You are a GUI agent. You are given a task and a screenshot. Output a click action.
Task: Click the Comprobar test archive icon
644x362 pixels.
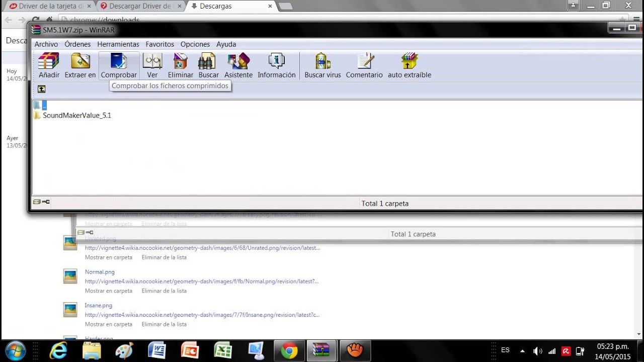pyautogui.click(x=119, y=65)
